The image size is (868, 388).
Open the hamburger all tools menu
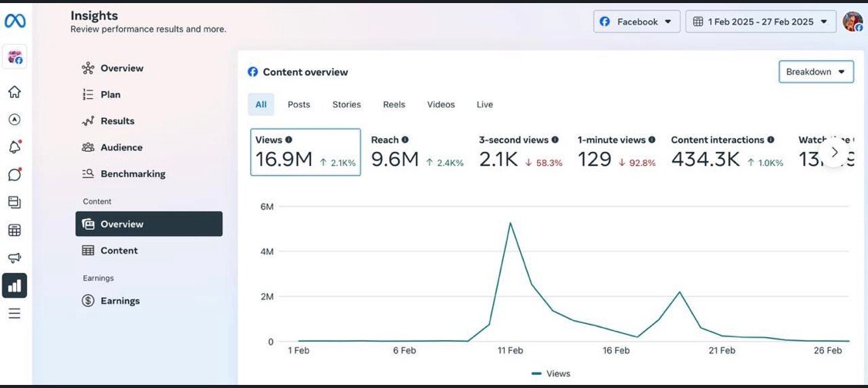tap(15, 313)
